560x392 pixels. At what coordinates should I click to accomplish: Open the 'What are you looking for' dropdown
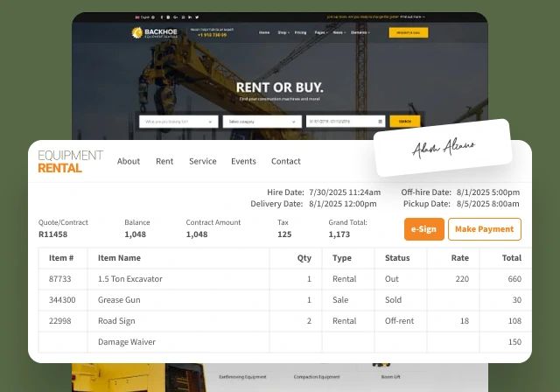pos(178,122)
